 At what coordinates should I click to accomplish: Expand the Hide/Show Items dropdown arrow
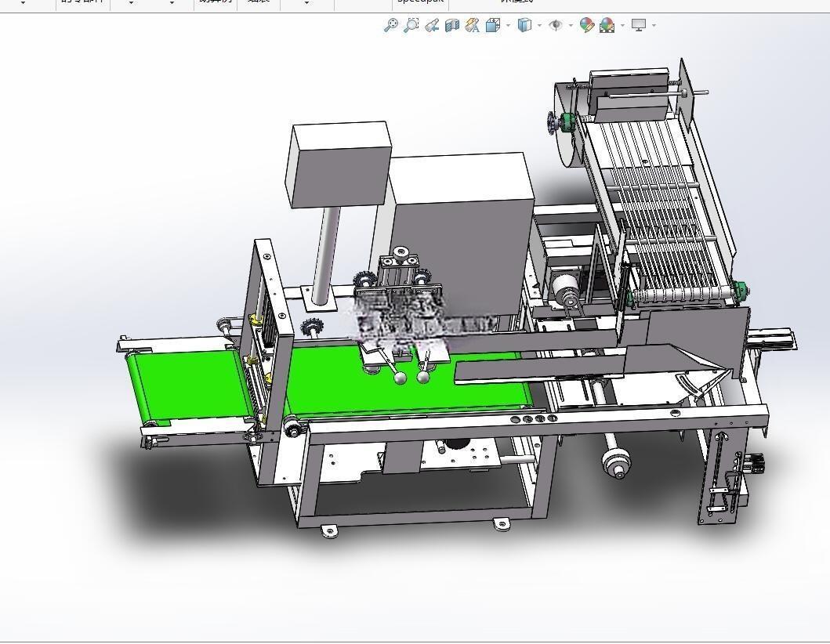pyautogui.click(x=571, y=25)
